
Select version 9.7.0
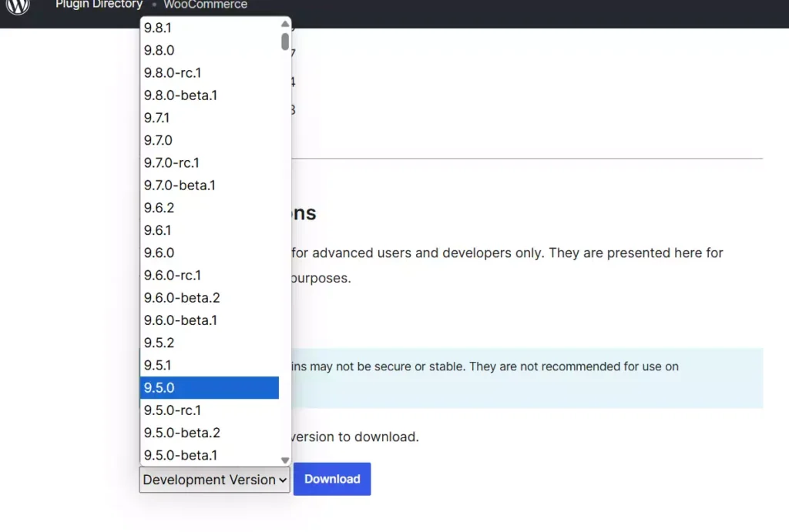pyautogui.click(x=210, y=140)
